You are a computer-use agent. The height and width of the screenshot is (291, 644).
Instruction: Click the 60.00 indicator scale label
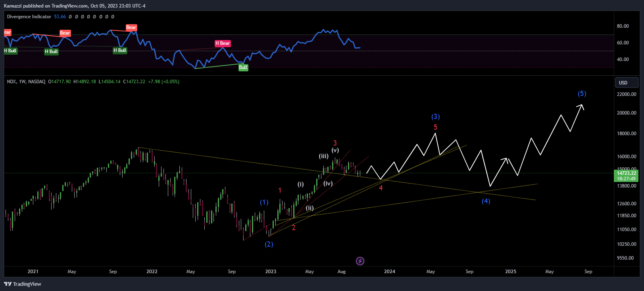tap(623, 43)
